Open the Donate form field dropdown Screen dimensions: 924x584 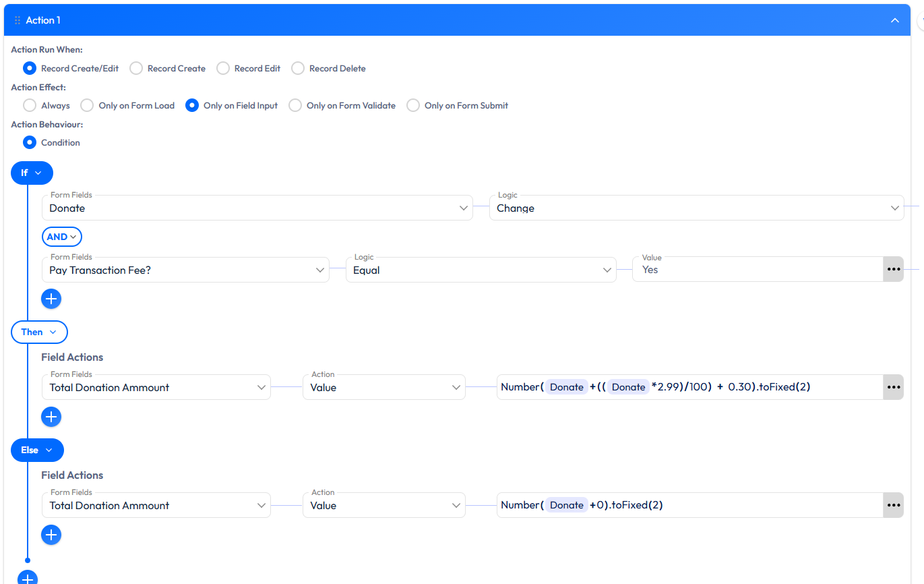click(x=257, y=208)
